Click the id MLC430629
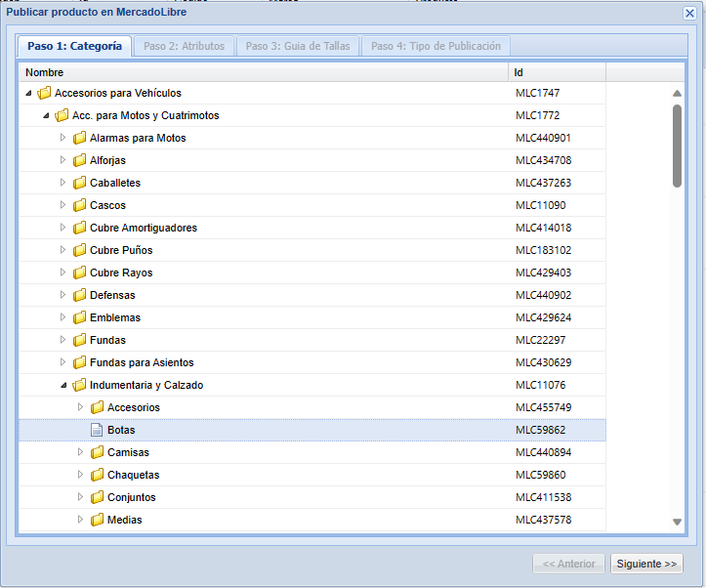Viewport: 706px width, 588px height. [544, 363]
